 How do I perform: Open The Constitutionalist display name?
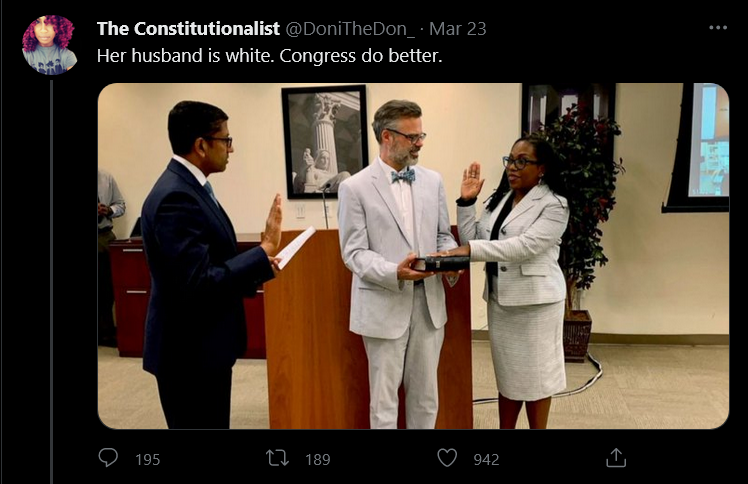click(x=188, y=29)
